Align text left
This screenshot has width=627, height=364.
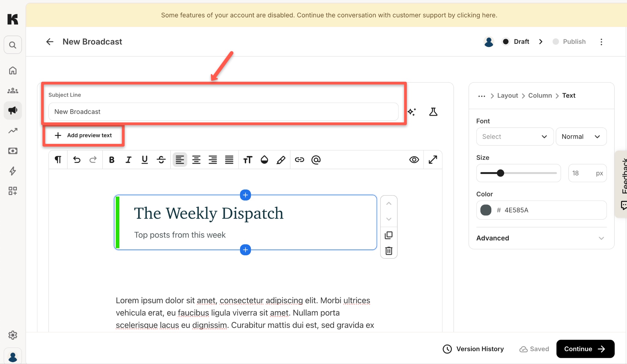pos(180,159)
